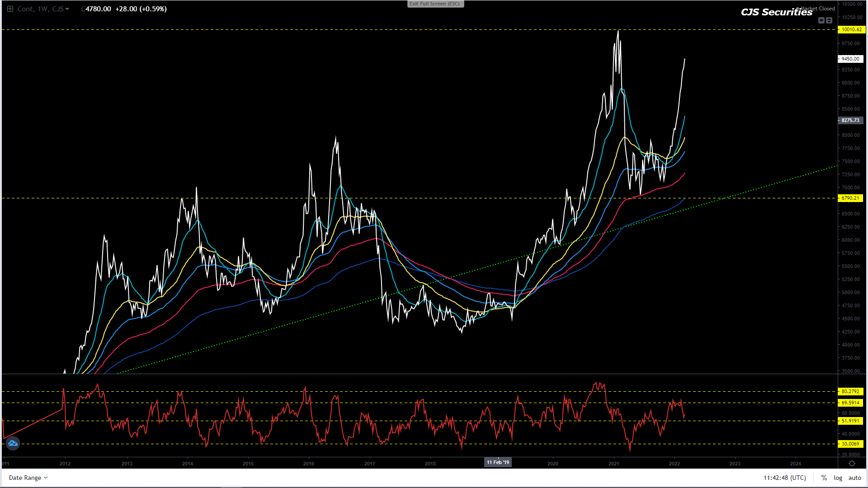Click the 11 Feb '19 date marker
Screen dimensions: 868x488
pos(498,462)
